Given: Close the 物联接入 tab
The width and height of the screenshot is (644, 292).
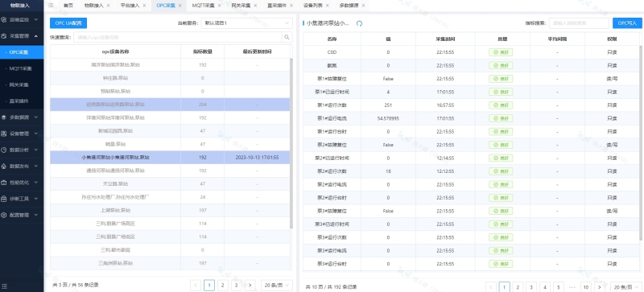Looking at the screenshot, I should (108, 6).
